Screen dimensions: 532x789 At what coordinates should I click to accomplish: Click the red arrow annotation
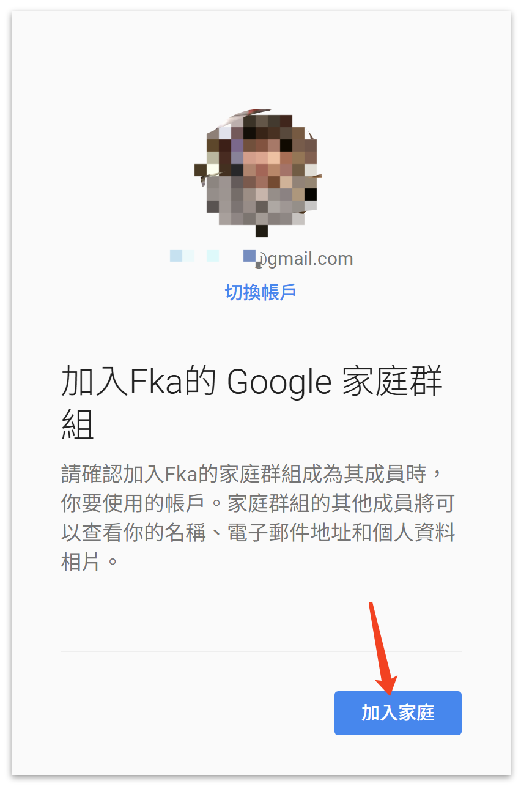tap(382, 649)
